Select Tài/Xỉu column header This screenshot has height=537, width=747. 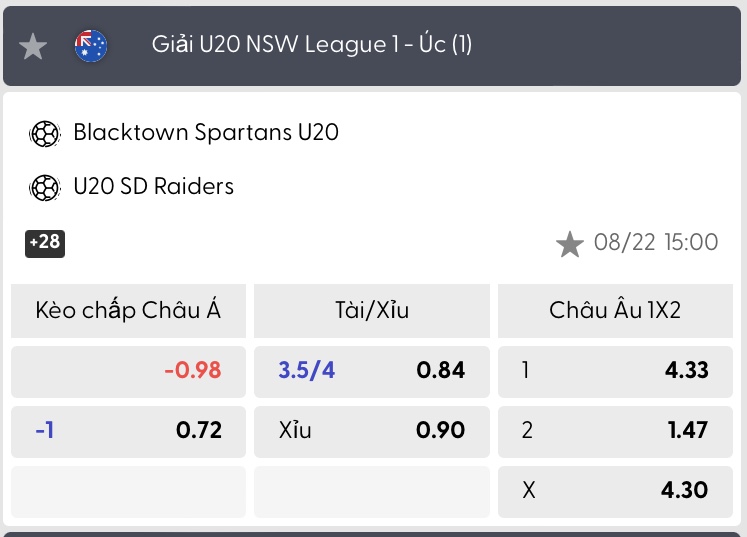(372, 311)
